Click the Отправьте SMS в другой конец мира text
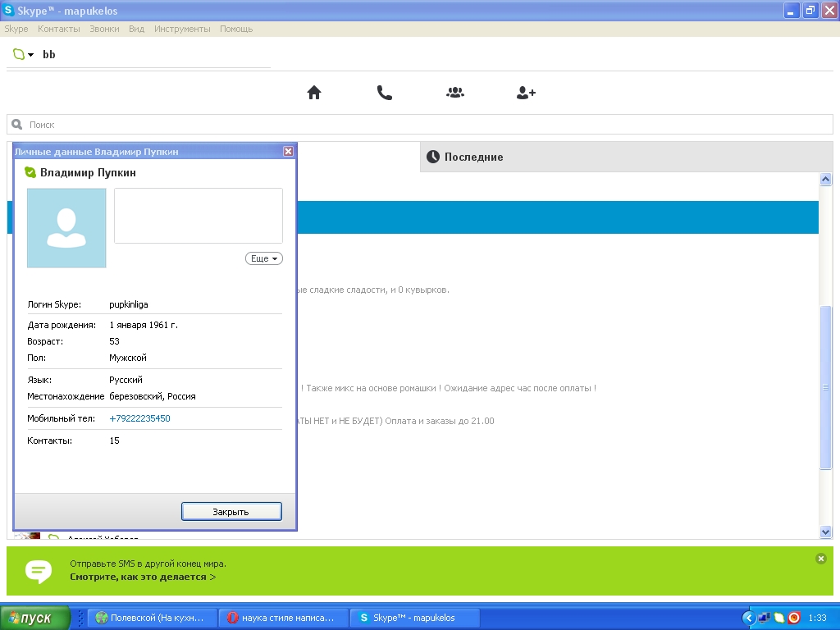Viewport: 840px width, 630px height. click(148, 564)
